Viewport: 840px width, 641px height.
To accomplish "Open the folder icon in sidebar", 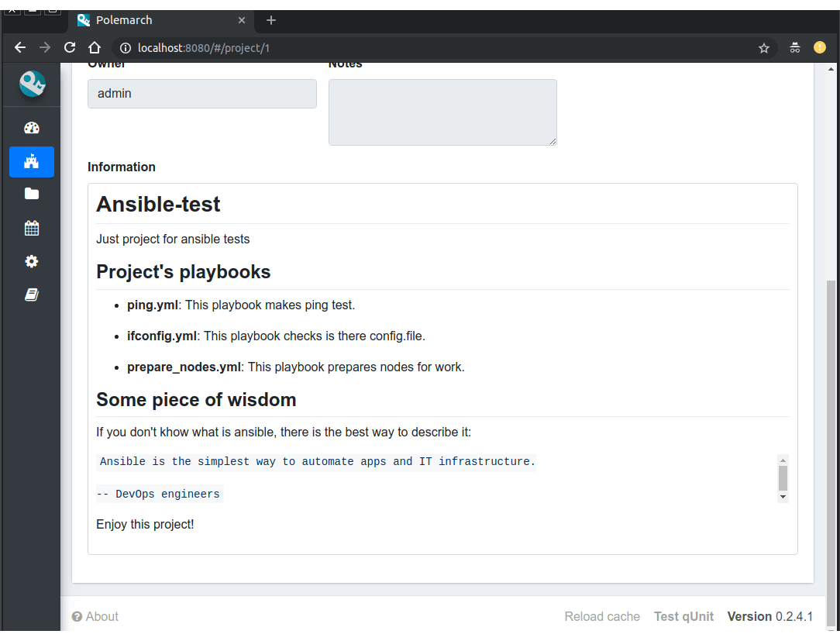I will pyautogui.click(x=32, y=194).
